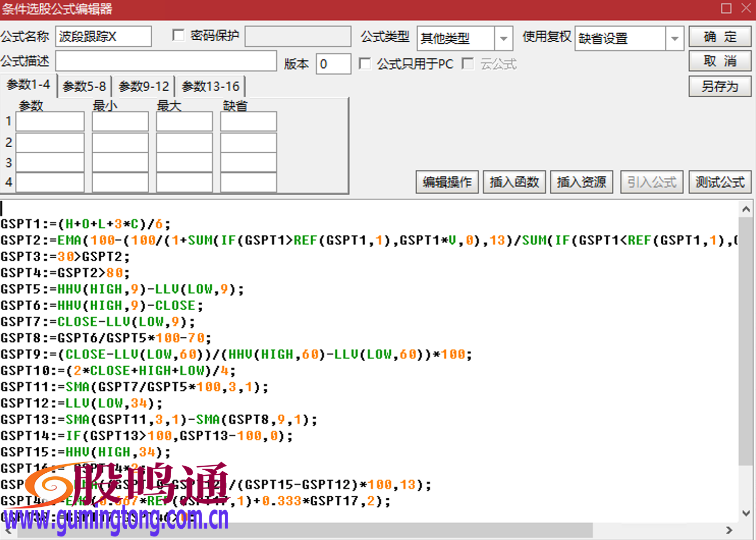The width and height of the screenshot is (756, 540).
Task: Click the 编辑操作 edit operations button
Action: click(447, 182)
